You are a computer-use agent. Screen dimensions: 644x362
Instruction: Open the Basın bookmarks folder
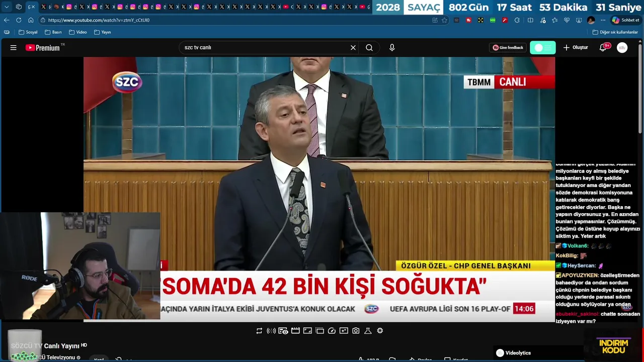[53, 32]
